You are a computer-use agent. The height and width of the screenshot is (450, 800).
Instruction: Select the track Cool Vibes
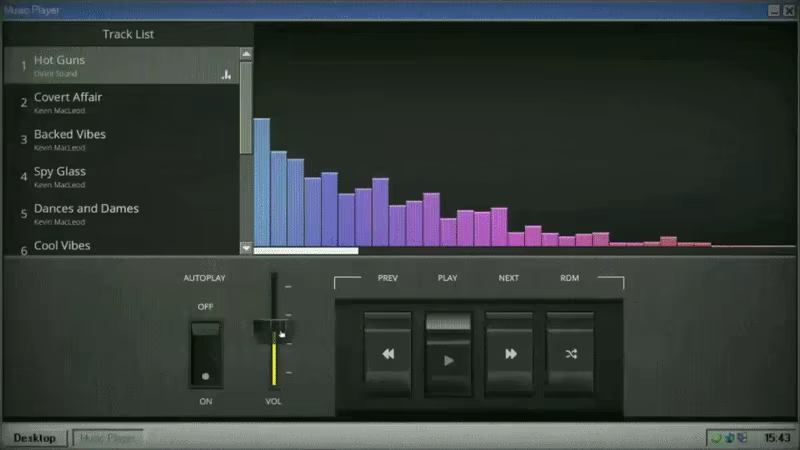[x=121, y=245]
